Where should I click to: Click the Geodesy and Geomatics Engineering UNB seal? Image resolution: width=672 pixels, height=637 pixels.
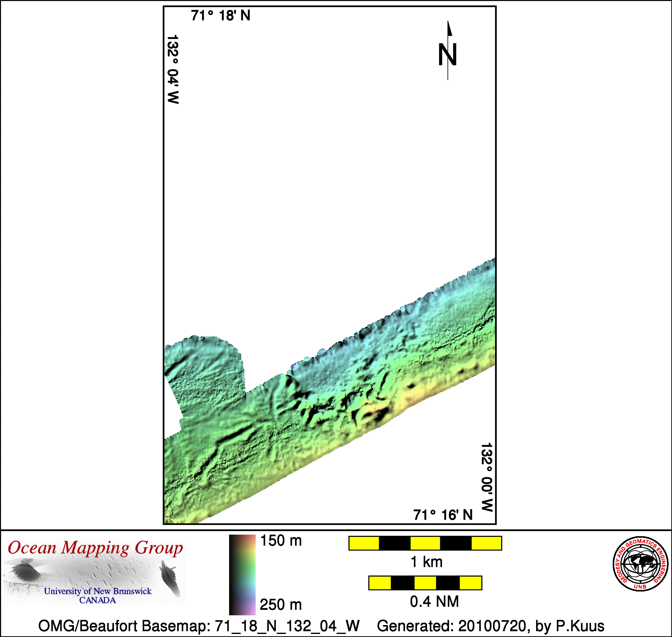641,564
